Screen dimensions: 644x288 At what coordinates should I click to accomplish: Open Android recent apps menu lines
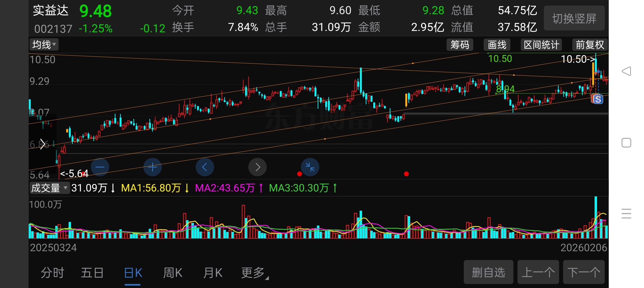626,213
